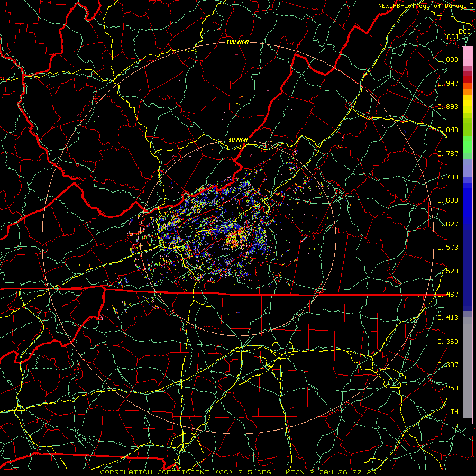The width and height of the screenshot is (476, 476).
Task: Select the 0.893 scale value
Action: (448, 106)
